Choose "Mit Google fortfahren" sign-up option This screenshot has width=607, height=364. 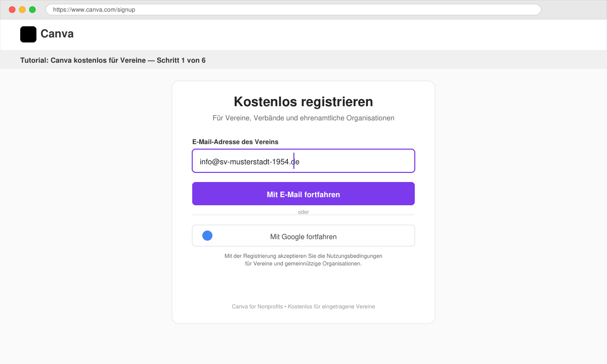tap(303, 236)
